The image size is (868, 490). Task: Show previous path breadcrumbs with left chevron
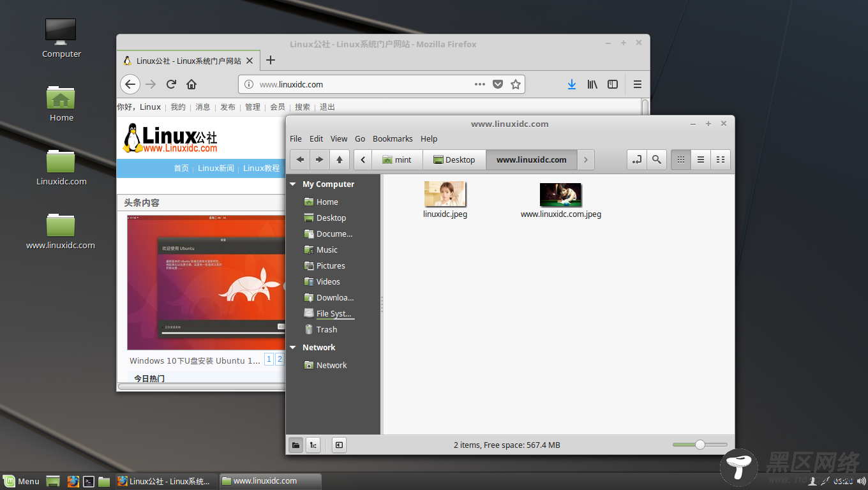coord(363,160)
